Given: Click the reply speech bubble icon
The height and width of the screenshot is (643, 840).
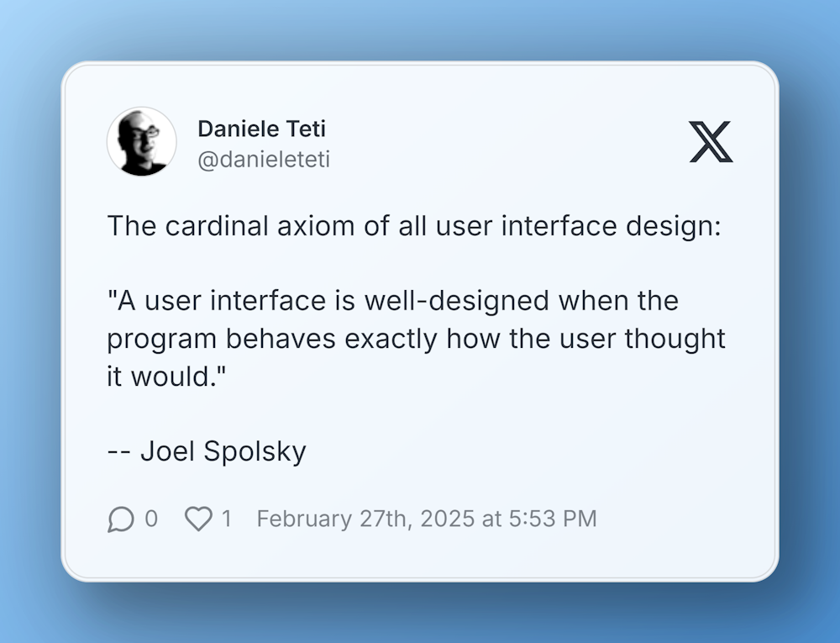Looking at the screenshot, I should click(x=120, y=519).
